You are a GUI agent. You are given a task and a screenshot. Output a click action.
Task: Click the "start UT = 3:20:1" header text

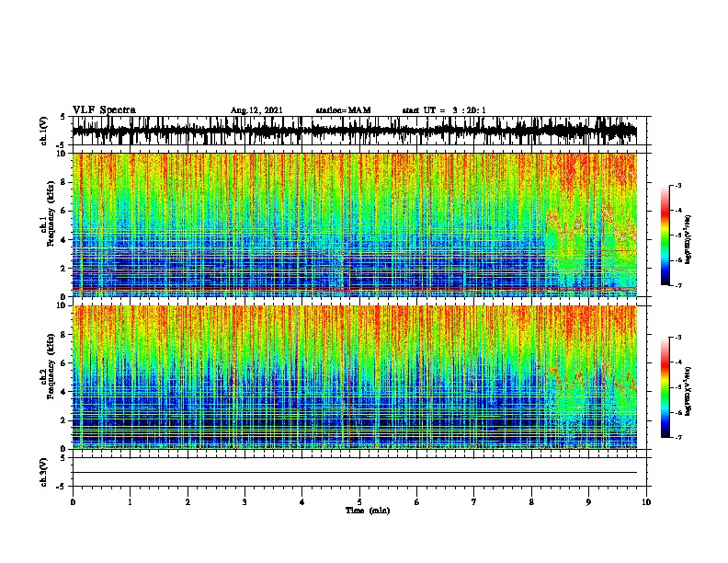(x=444, y=110)
